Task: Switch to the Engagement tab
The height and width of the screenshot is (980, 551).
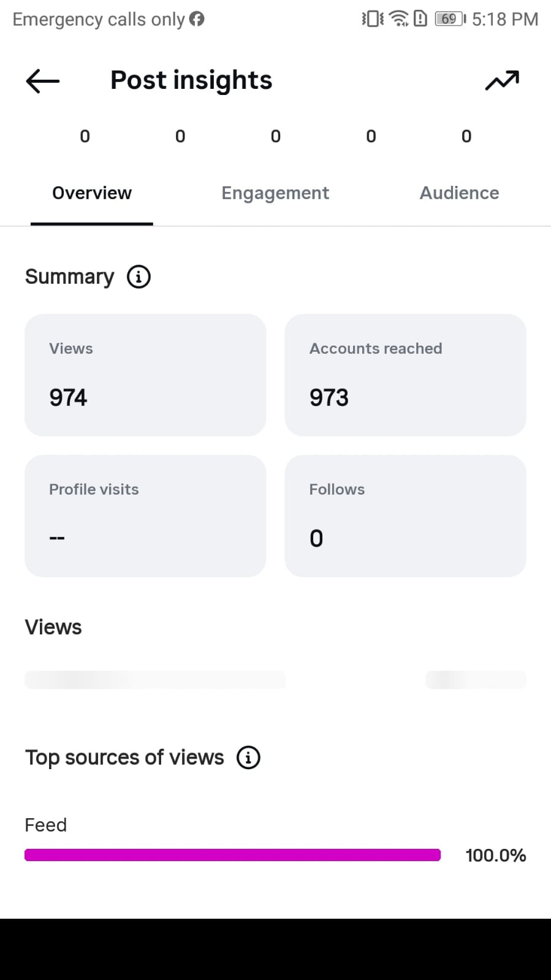Action: (x=275, y=193)
